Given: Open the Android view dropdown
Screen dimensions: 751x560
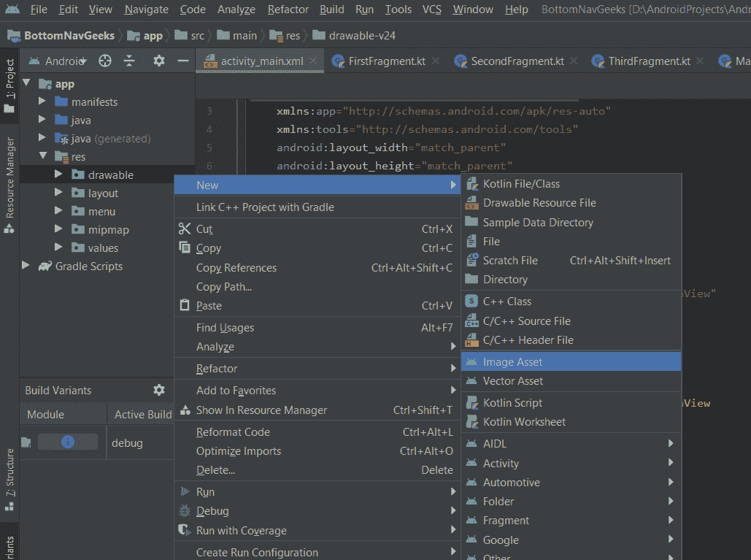Looking at the screenshot, I should click(x=65, y=61).
